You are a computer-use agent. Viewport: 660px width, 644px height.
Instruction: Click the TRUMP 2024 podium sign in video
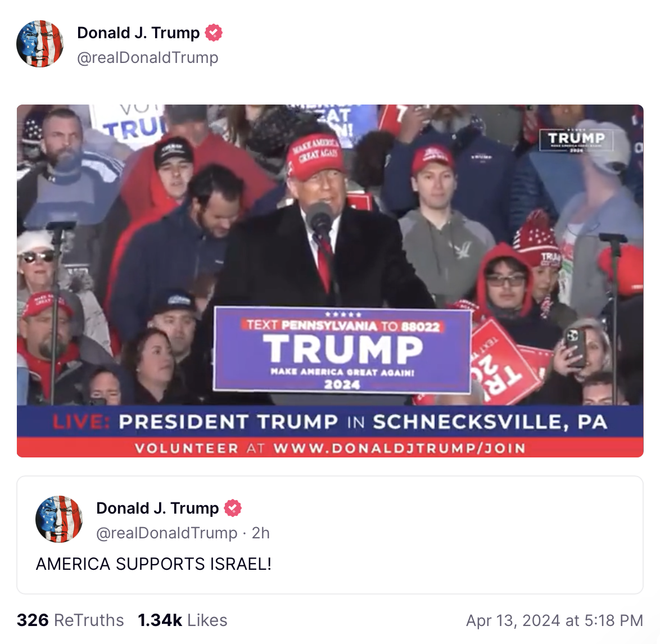pos(342,350)
